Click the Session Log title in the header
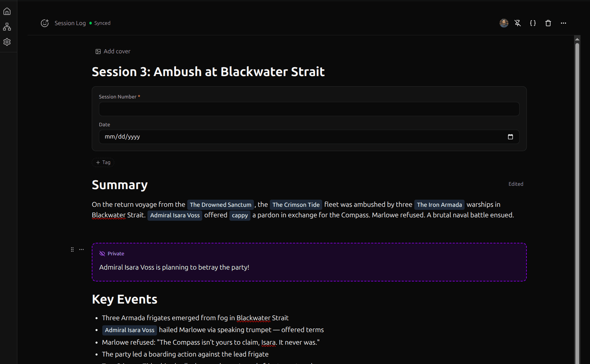Viewport: 590px width, 364px height. click(x=70, y=23)
